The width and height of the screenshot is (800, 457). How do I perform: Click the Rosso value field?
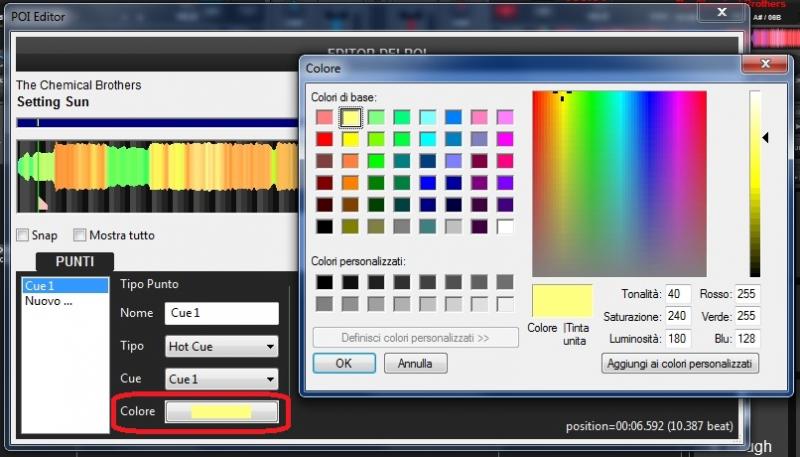pos(747,294)
